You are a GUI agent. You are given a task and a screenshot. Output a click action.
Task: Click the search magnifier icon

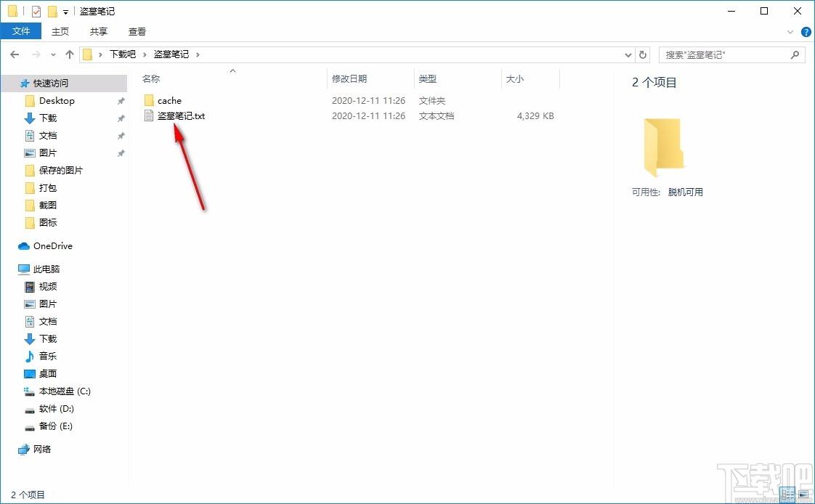click(x=795, y=54)
